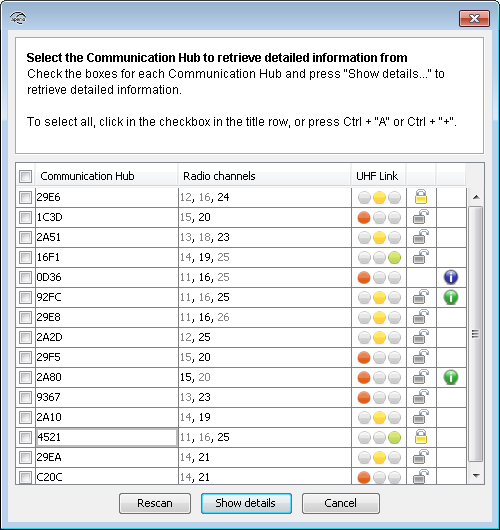Click the green info icon for 92FC
The image size is (500, 530).
451,297
